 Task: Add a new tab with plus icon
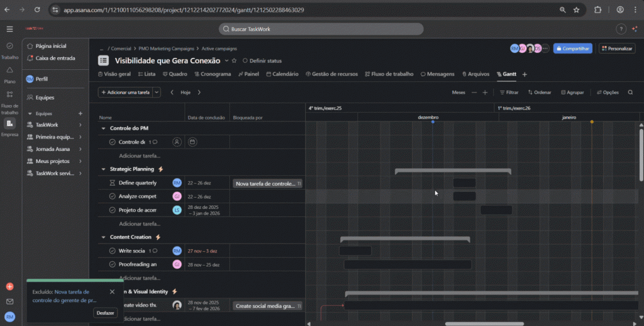[525, 74]
